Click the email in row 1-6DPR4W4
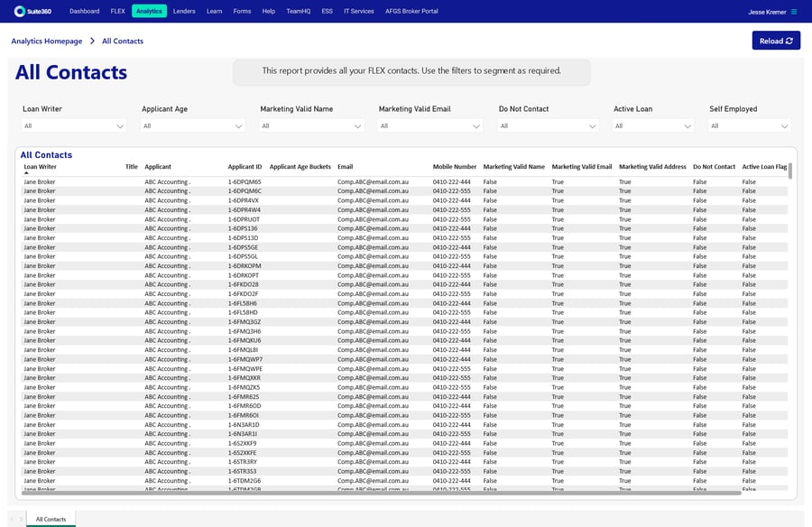 (x=373, y=210)
